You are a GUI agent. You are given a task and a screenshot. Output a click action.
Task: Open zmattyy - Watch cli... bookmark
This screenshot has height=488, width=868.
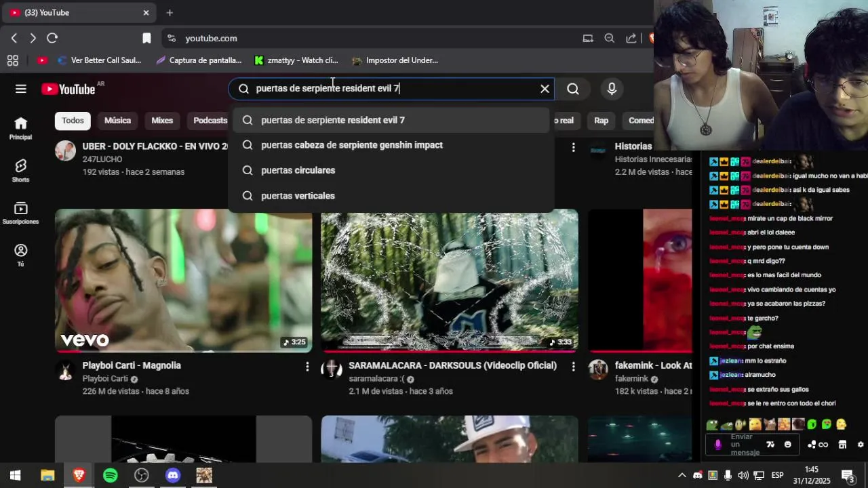(296, 60)
